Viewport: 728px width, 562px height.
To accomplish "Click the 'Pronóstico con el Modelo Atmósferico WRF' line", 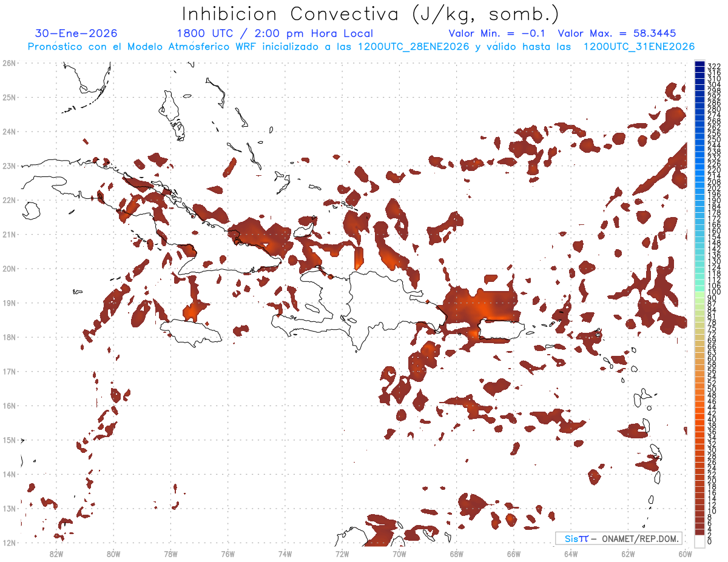I will click(x=361, y=47).
